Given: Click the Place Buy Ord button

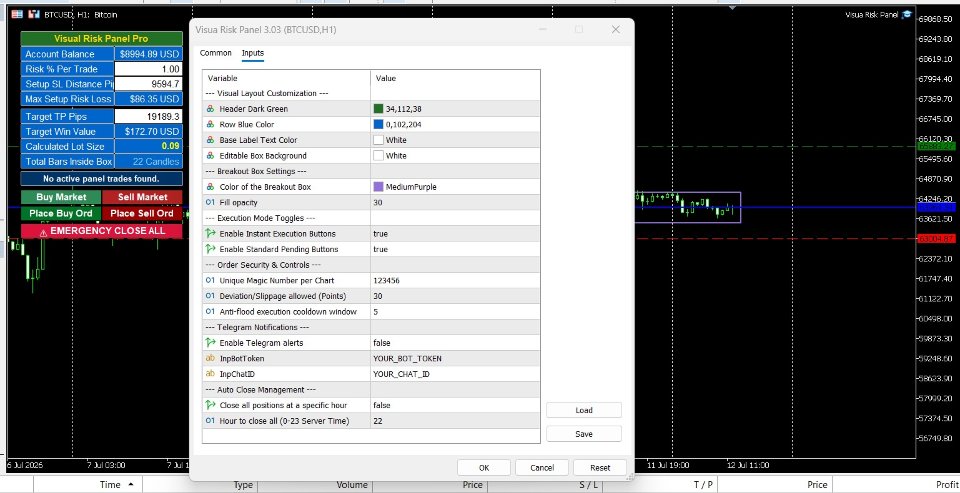Looking at the screenshot, I should pyautogui.click(x=61, y=213).
